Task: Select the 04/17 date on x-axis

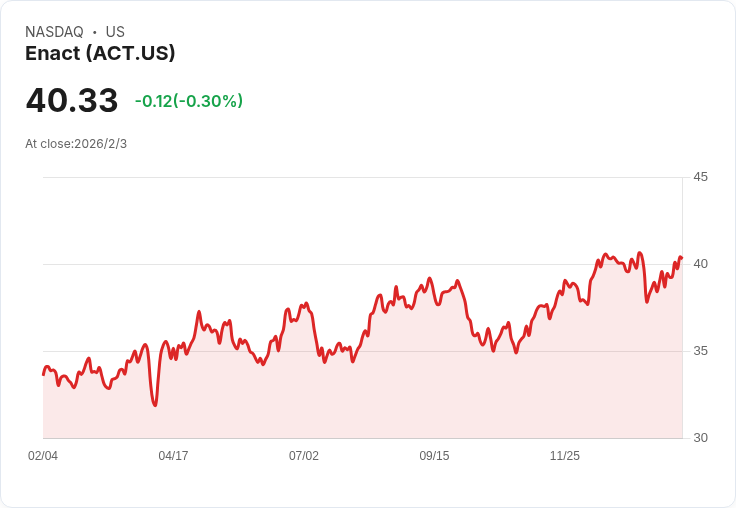Action: point(173,456)
